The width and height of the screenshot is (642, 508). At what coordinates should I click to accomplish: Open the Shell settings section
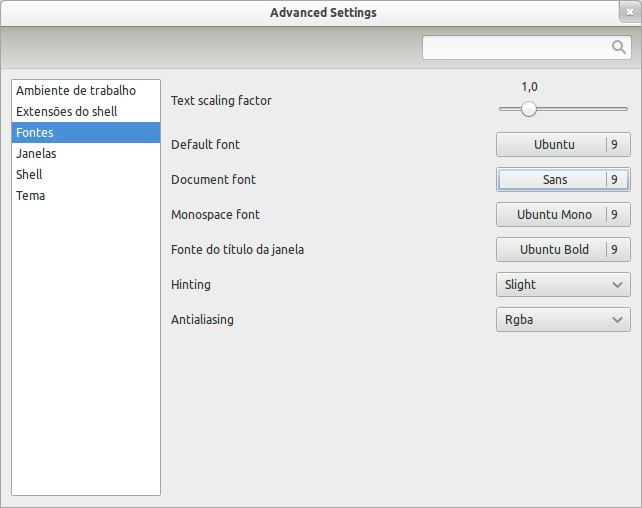pyautogui.click(x=29, y=174)
